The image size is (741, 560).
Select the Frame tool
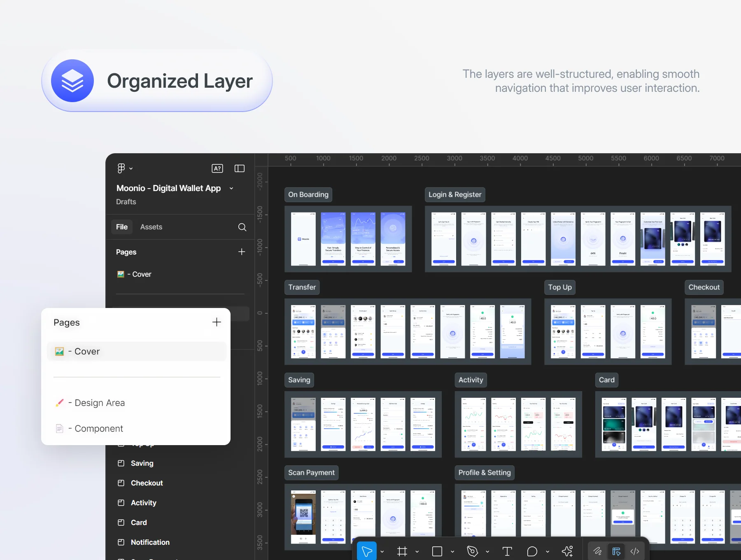pos(402,551)
